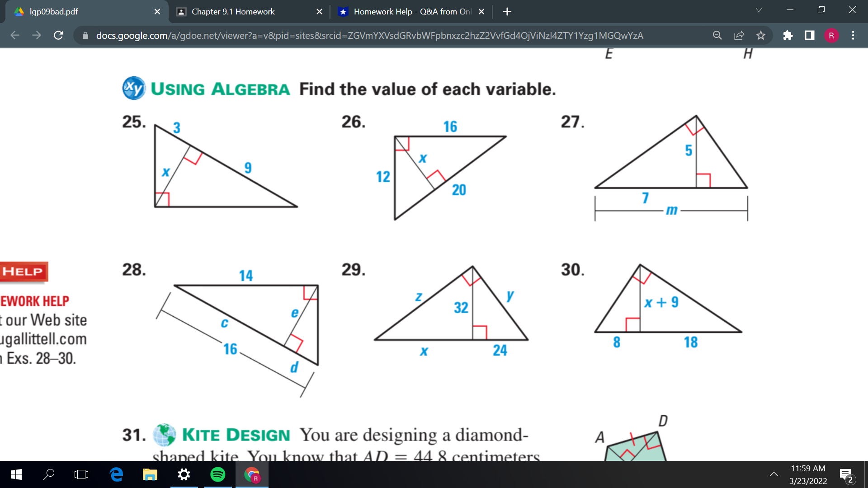Screen dimensions: 868x488
Task: Open the Extensions puzzle-piece icon
Action: click(788, 35)
